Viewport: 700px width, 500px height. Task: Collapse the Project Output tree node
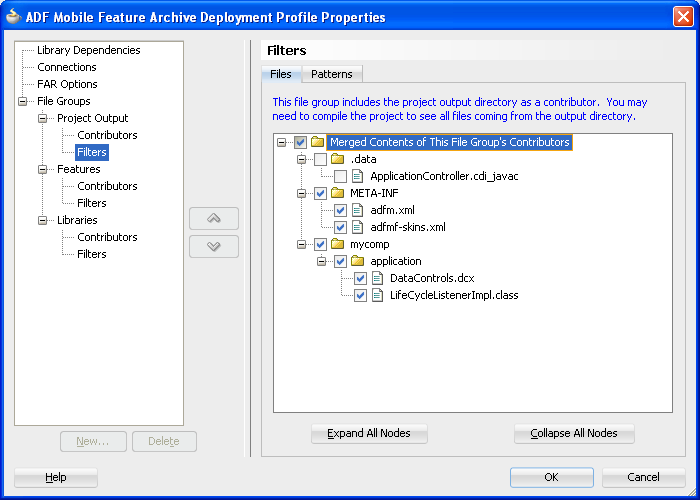(42, 119)
